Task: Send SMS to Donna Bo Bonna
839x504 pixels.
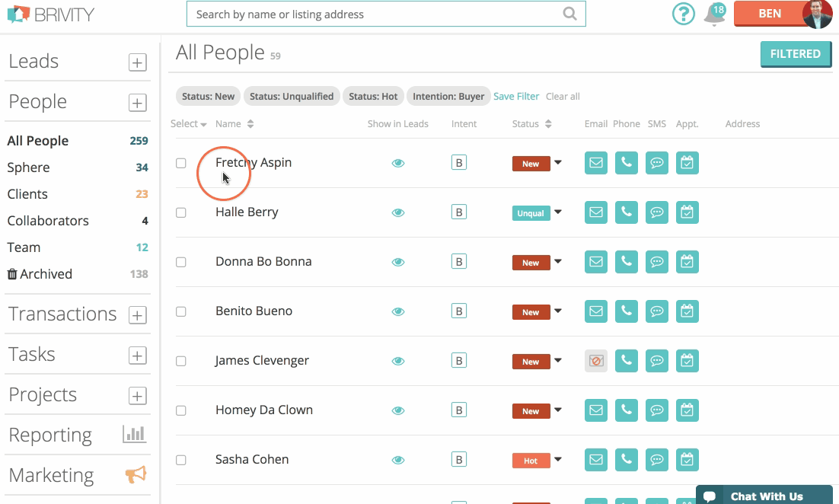Action: pos(657,262)
